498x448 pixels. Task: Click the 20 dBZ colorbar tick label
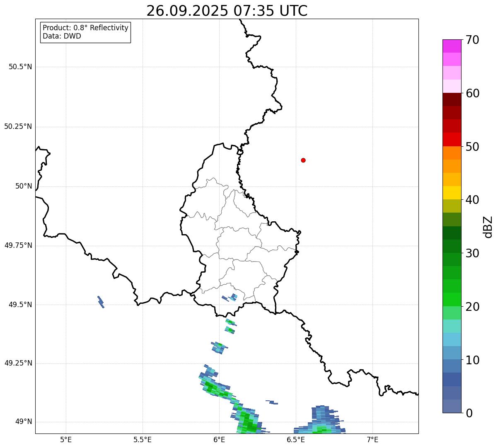pyautogui.click(x=472, y=307)
